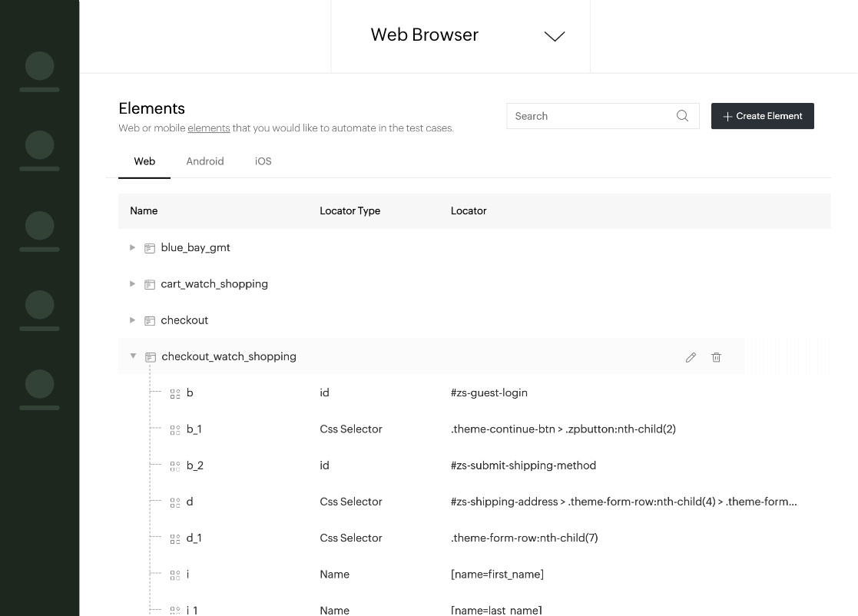The image size is (858, 616).
Task: Click the page icon next to blue_bay_gmt
Action: [x=149, y=248]
